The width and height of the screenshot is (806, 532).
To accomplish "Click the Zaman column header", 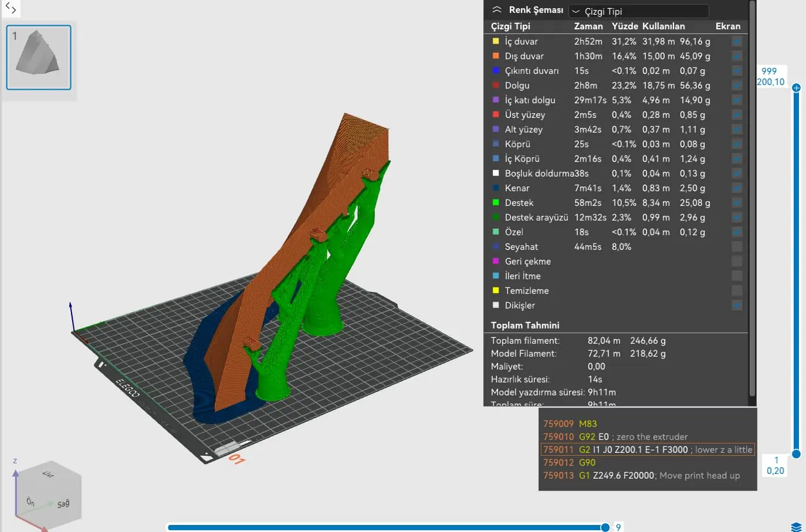I will point(588,26).
